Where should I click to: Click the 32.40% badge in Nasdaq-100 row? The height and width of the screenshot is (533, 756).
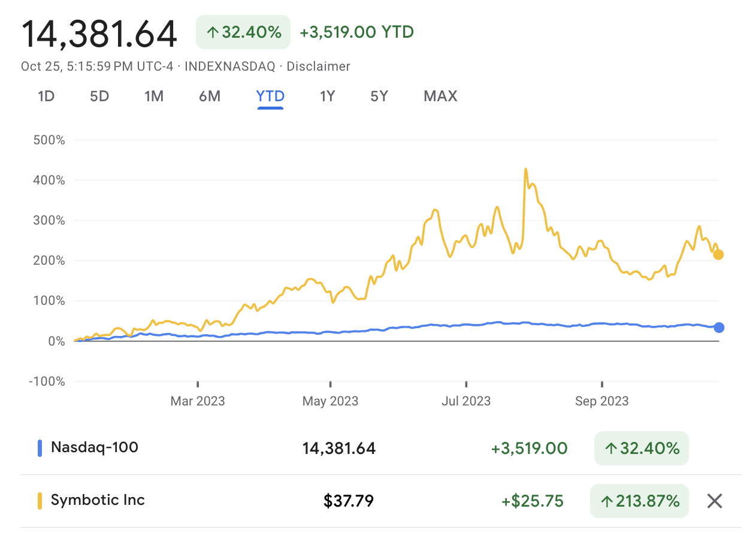[x=642, y=448]
